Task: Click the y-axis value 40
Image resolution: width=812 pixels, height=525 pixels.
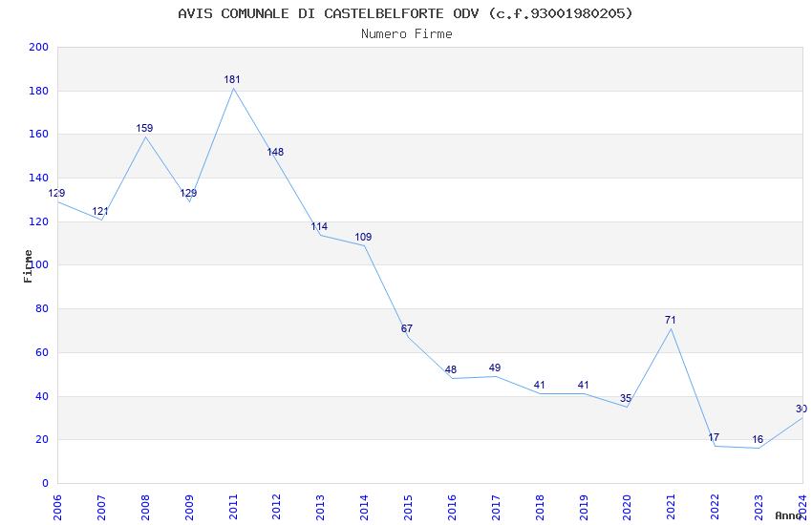Action: (x=41, y=397)
